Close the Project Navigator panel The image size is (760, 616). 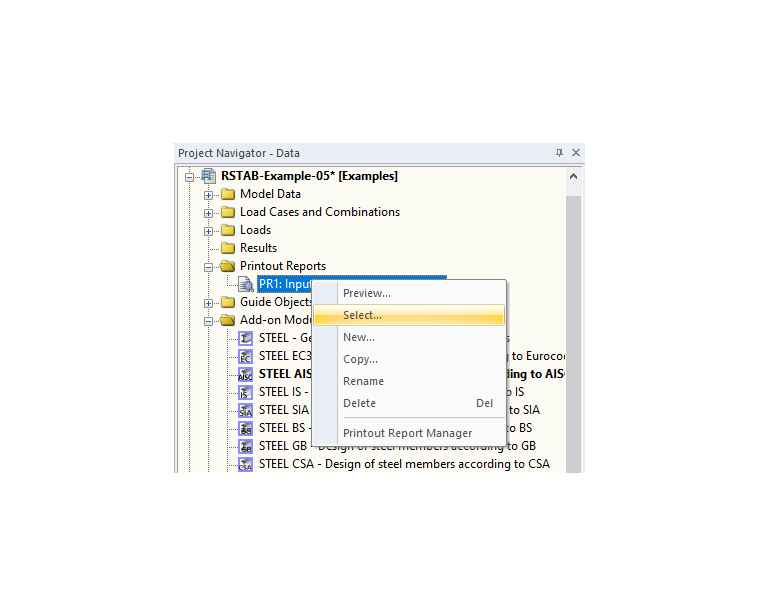tap(576, 153)
